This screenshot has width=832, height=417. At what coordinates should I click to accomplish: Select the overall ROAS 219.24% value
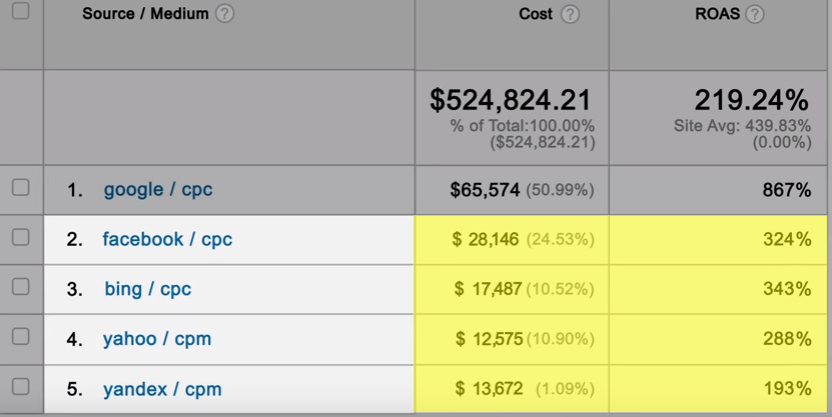752,100
